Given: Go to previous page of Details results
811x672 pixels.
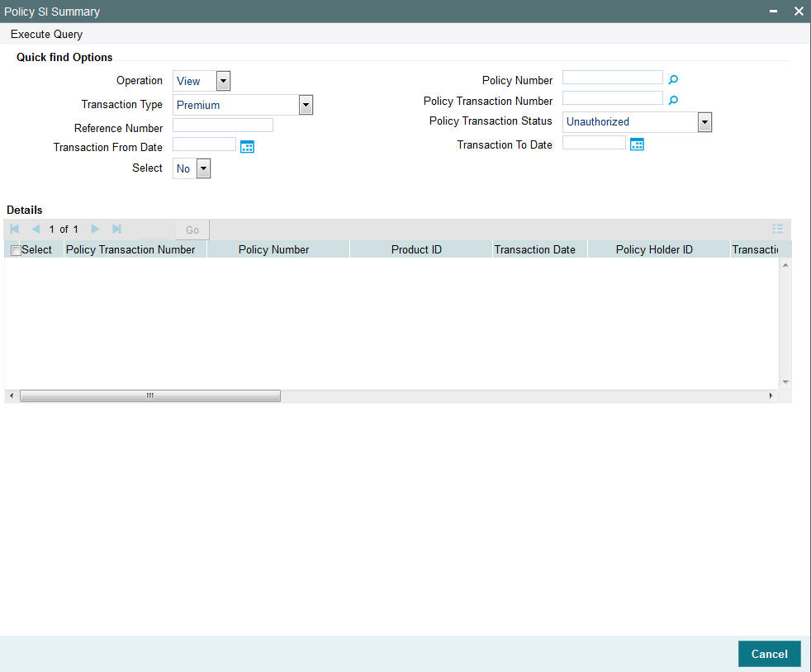Looking at the screenshot, I should [36, 229].
